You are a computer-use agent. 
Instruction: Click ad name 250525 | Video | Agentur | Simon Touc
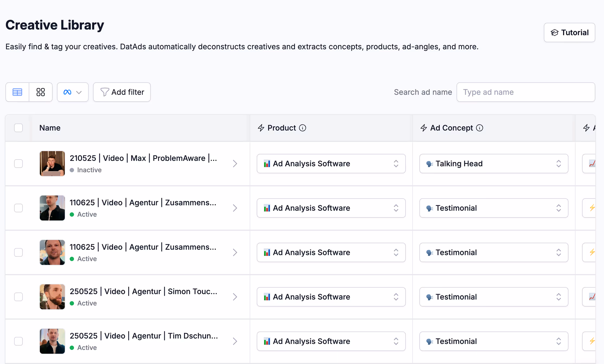143,291
